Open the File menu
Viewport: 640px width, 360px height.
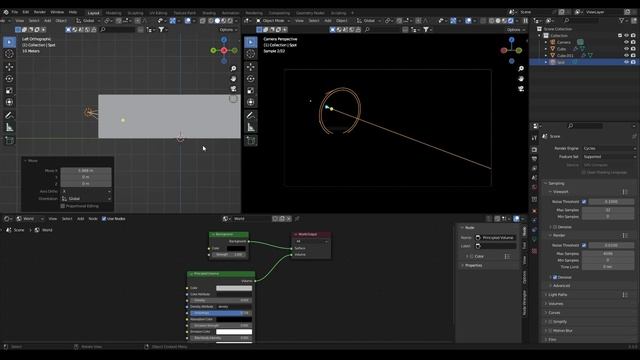click(15, 12)
